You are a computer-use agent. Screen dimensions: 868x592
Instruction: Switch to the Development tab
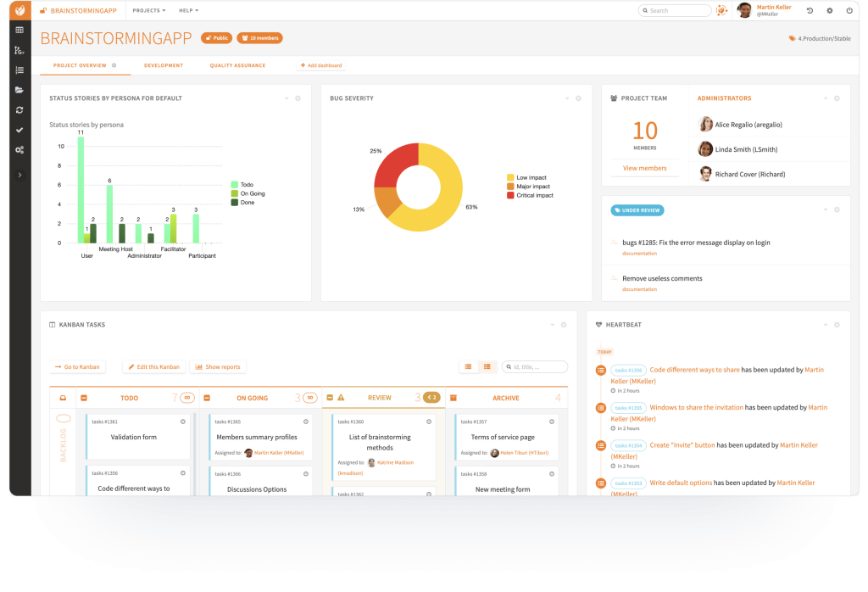click(164, 65)
